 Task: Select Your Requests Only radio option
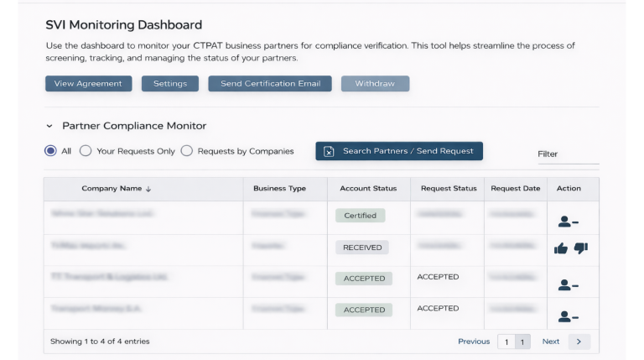(x=86, y=151)
